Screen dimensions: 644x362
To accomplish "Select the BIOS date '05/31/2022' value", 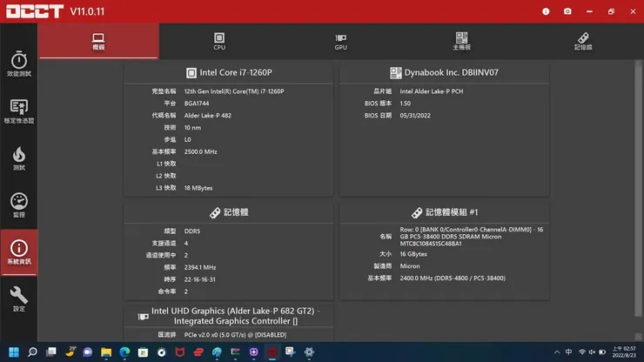I will pos(415,116).
